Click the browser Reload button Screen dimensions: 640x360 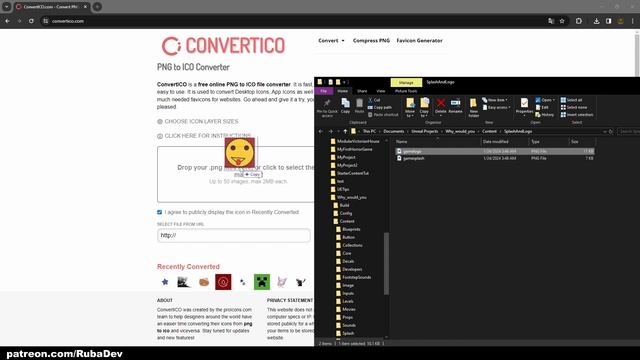(31, 21)
